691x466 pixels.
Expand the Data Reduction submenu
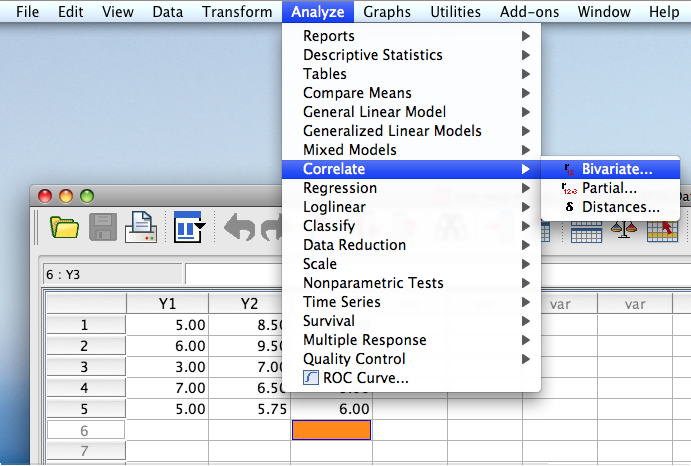[x=411, y=245]
